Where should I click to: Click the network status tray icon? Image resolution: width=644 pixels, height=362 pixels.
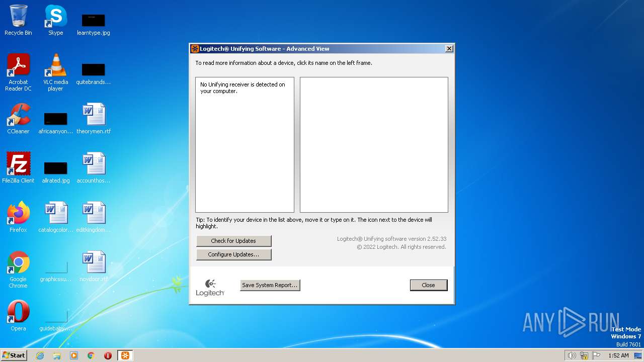pyautogui.click(x=584, y=355)
